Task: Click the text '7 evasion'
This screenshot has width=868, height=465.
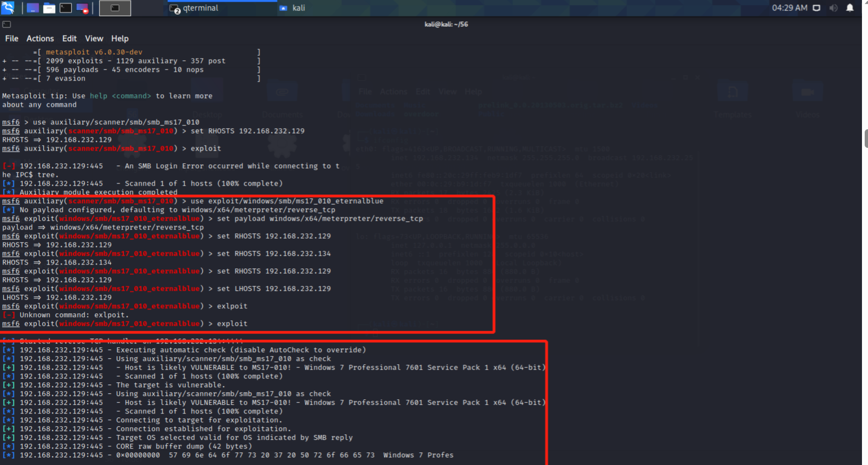Action: (66, 78)
